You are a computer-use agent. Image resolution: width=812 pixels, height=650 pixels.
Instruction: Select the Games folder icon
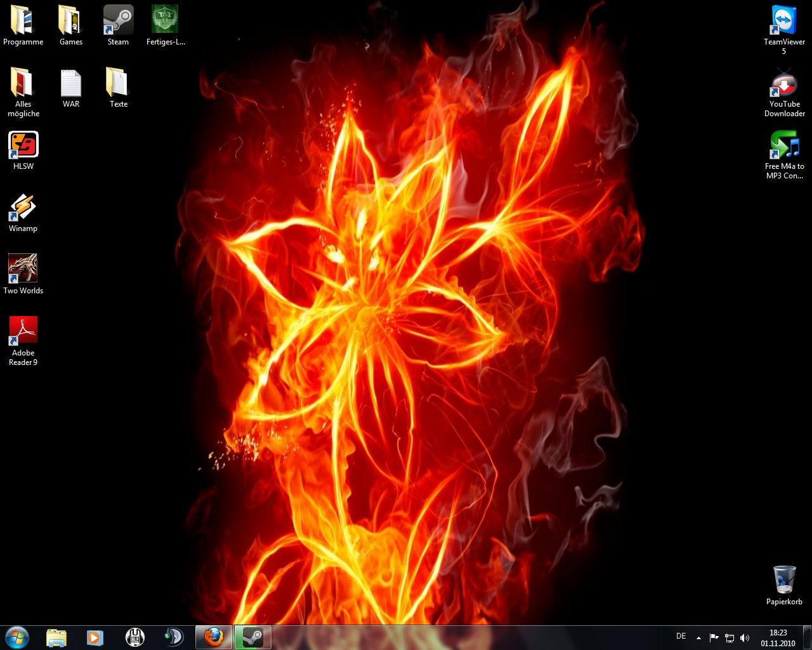[x=70, y=25]
